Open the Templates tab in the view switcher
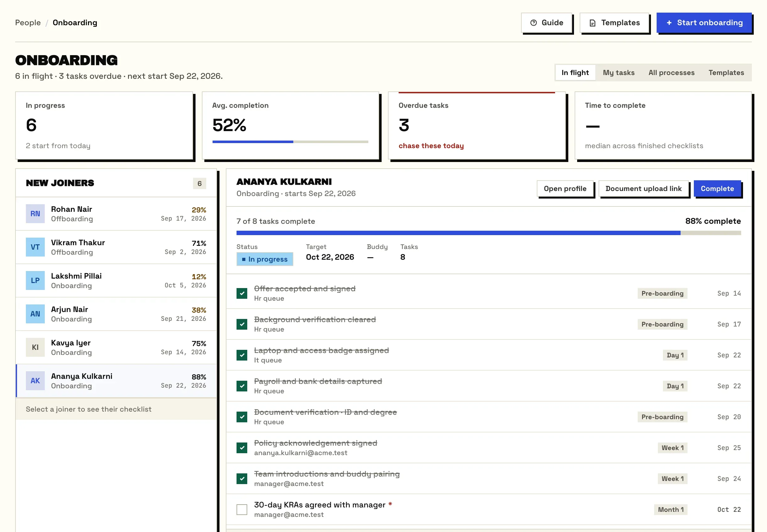 click(726, 72)
